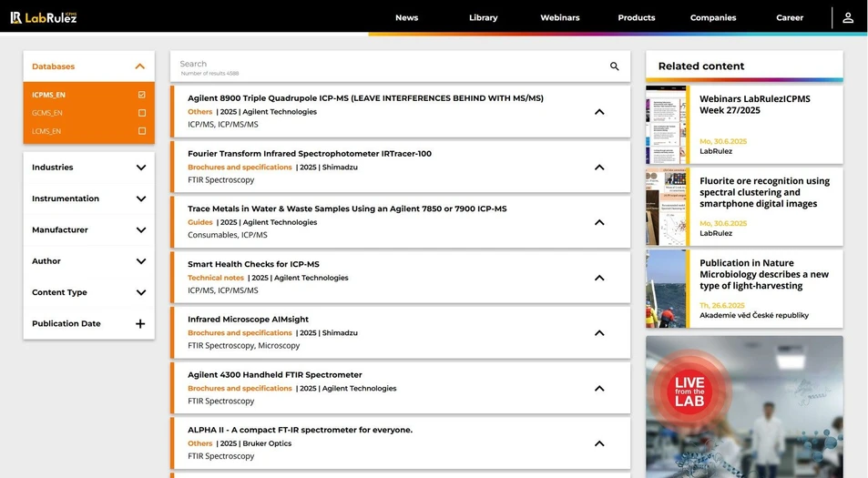This screenshot has height=478, width=868.
Task: Expand the Manufacturer filter
Action: [141, 230]
